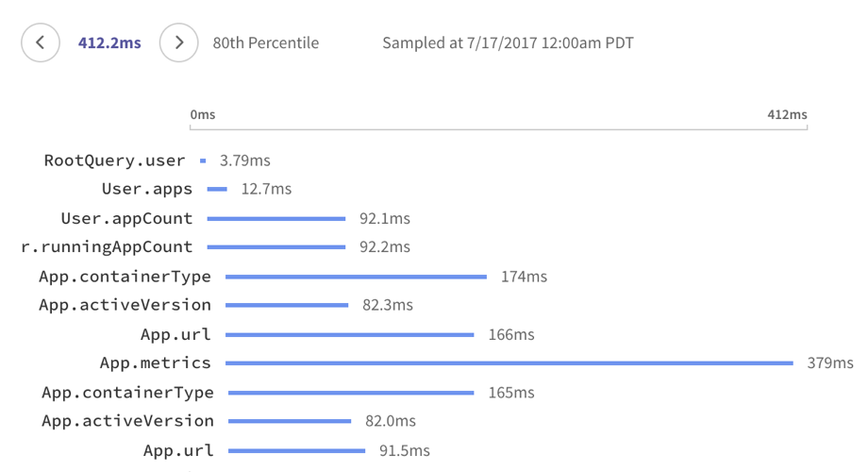Click the App.url 91.5ms bar
The width and height of the screenshot is (868, 472).
(x=296, y=451)
